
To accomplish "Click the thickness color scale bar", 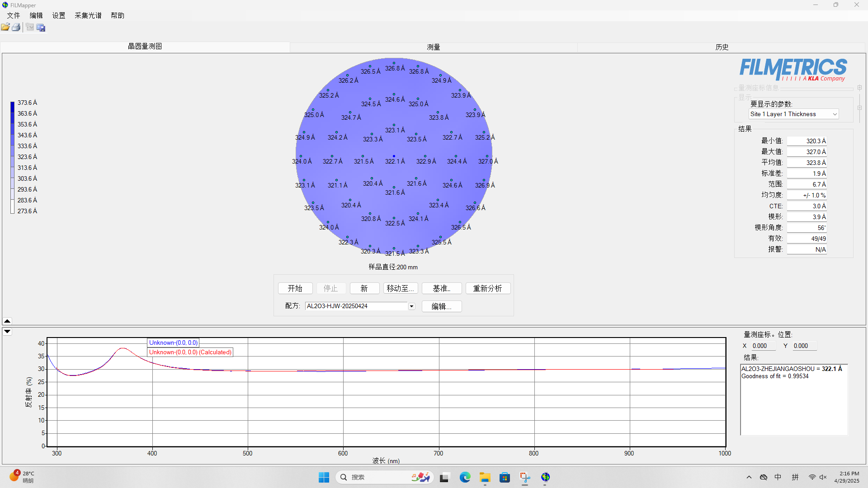I will click(x=13, y=157).
